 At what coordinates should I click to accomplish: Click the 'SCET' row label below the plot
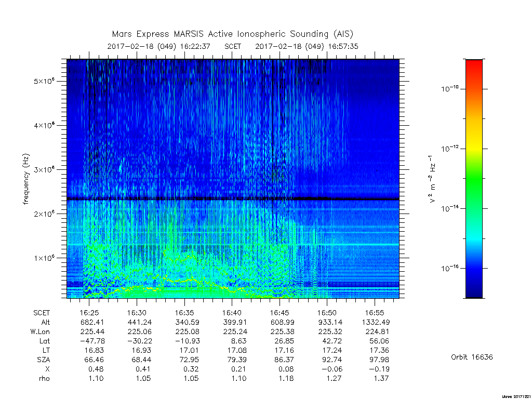[x=42, y=313]
